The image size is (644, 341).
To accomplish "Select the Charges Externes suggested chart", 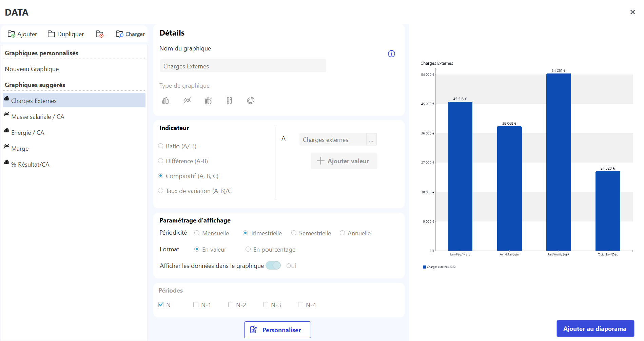I will click(x=74, y=101).
